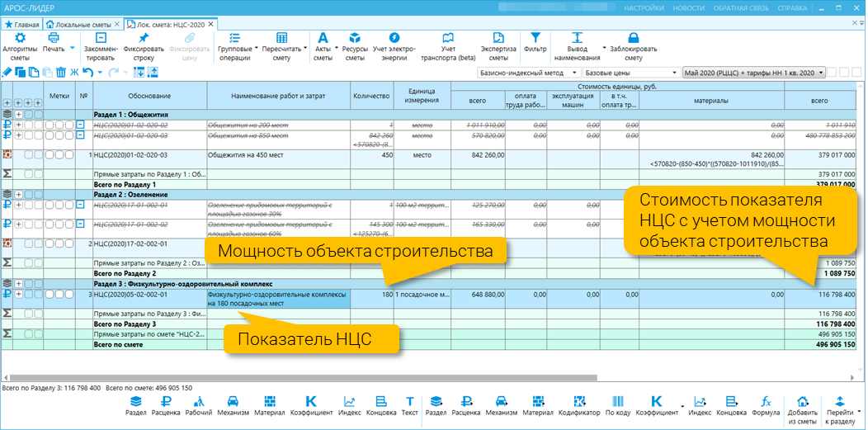Switch to the Главная tab
The width and height of the screenshot is (868, 430).
[22, 25]
